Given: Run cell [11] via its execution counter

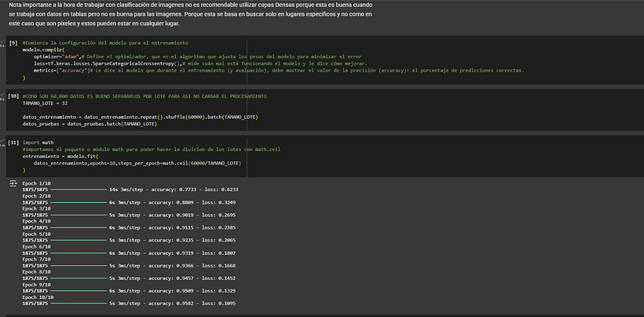Looking at the screenshot, I should (13, 142).
